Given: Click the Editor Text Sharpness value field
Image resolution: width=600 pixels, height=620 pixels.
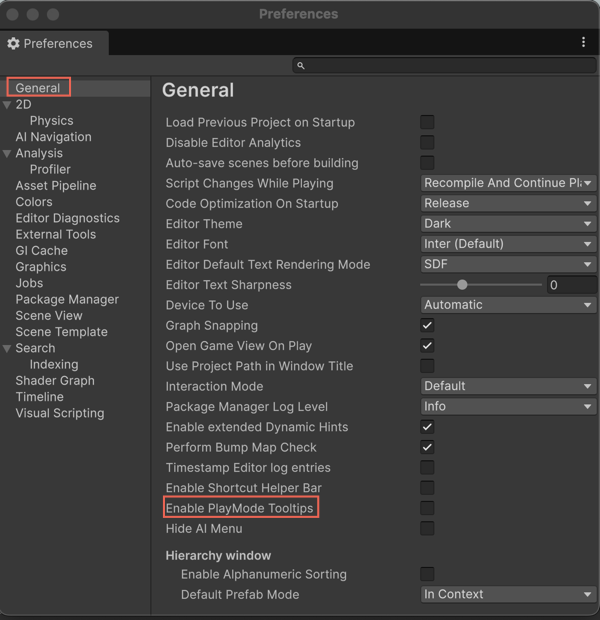Looking at the screenshot, I should (x=571, y=285).
